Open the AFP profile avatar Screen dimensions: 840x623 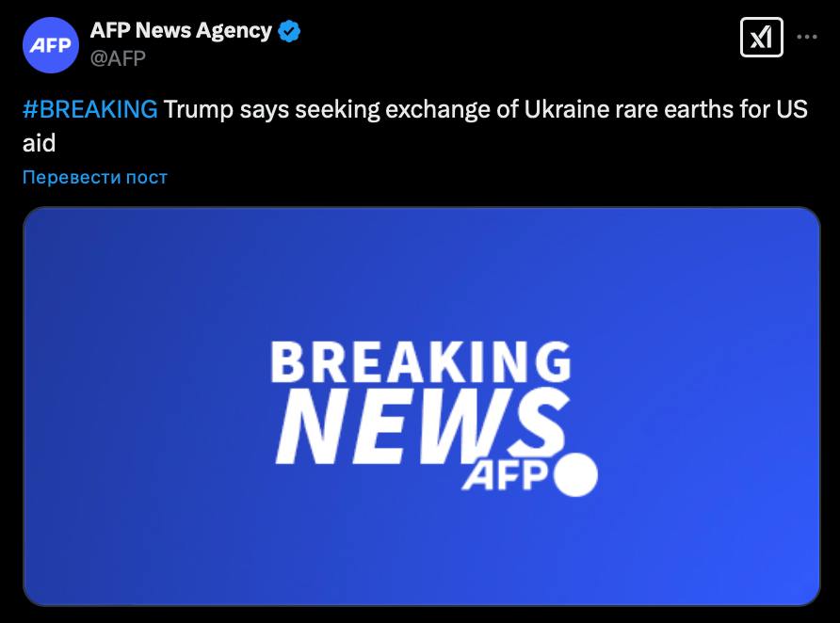[51, 44]
